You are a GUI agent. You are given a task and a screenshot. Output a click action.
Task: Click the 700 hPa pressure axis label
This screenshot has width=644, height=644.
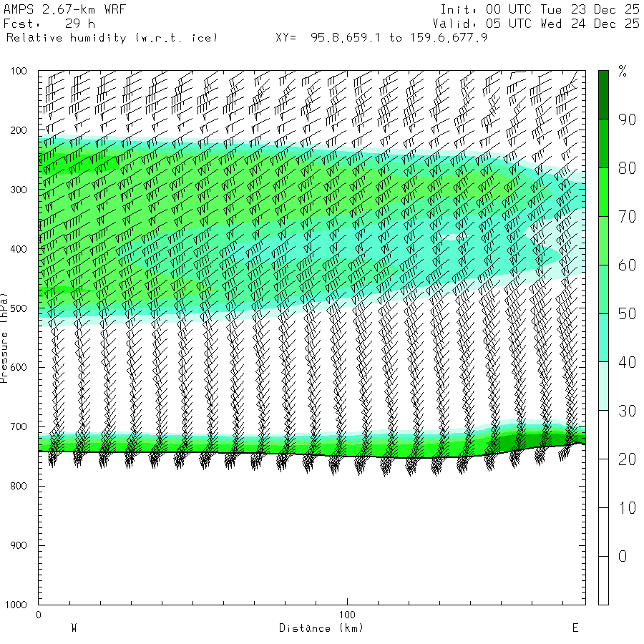point(19,426)
